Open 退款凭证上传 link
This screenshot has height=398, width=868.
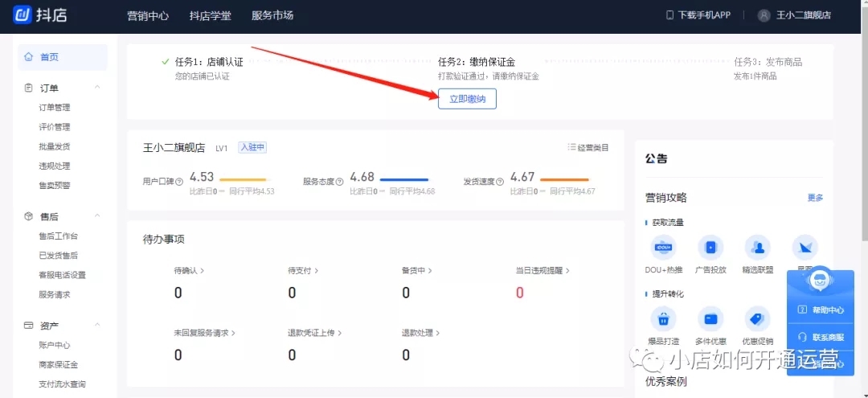[x=314, y=333]
